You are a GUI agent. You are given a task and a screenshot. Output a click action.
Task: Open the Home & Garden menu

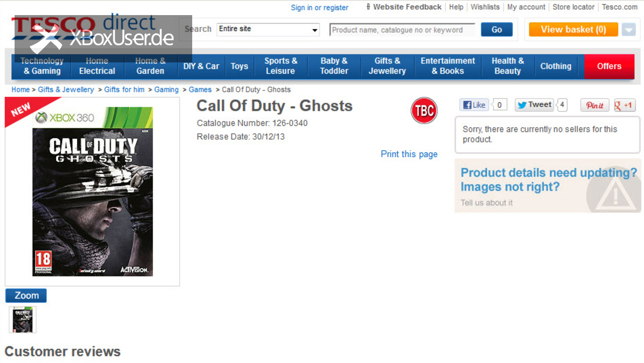[x=150, y=66]
